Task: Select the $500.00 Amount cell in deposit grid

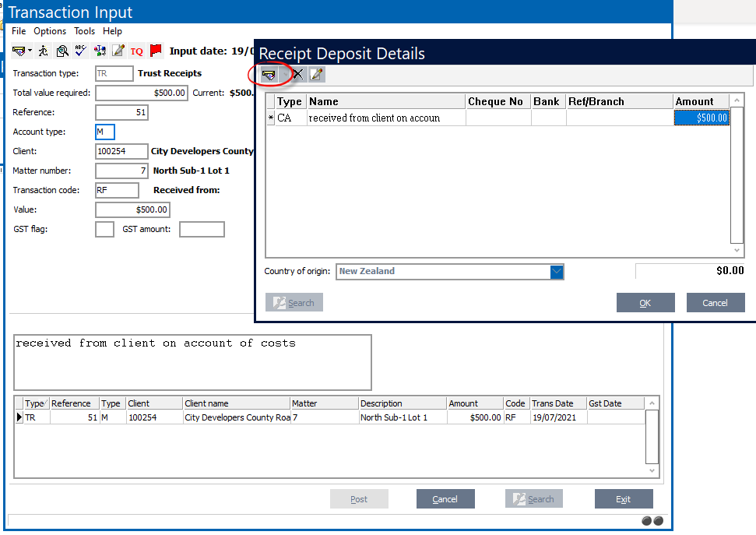Action: pos(701,118)
